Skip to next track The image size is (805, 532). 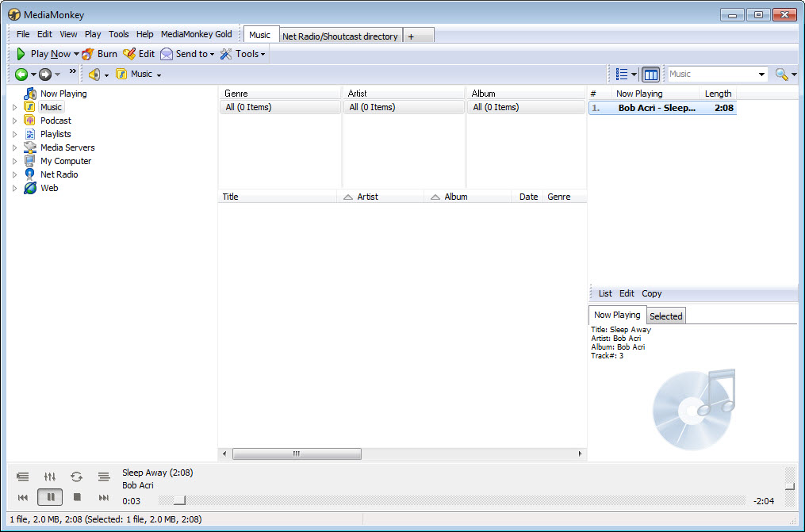pos(104,497)
